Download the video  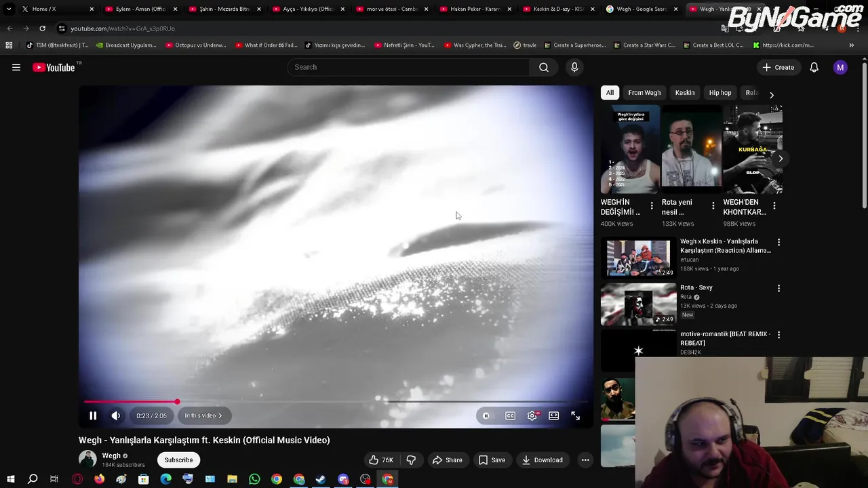(542, 460)
